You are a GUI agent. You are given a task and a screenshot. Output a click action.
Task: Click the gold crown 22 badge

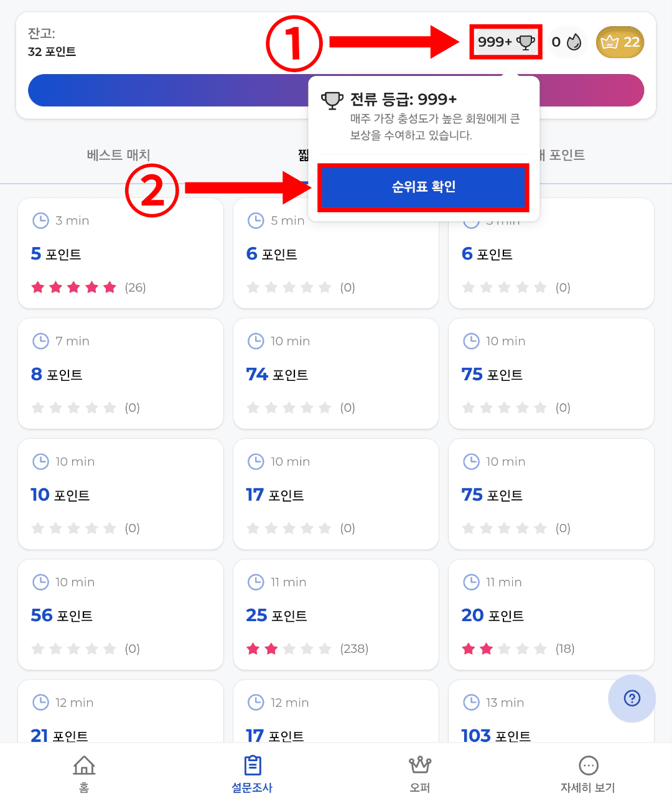(x=619, y=42)
